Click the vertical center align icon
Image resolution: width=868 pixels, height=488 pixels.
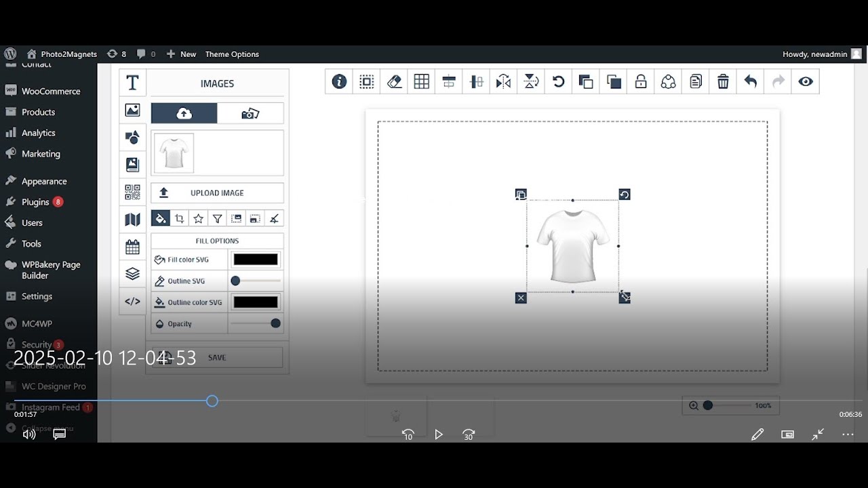tap(477, 81)
